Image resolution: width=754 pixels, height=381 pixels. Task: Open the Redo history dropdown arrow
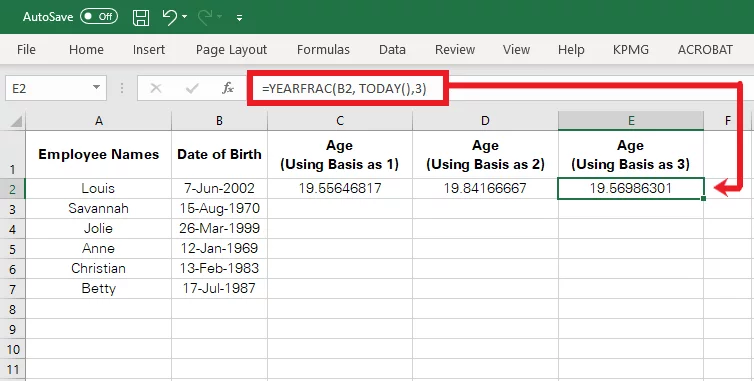219,17
